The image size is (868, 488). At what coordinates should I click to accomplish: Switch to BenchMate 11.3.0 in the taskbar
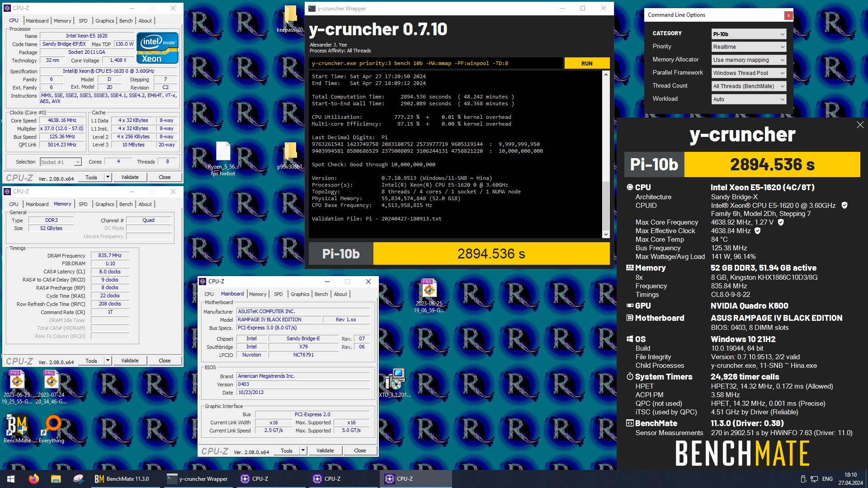[125, 479]
